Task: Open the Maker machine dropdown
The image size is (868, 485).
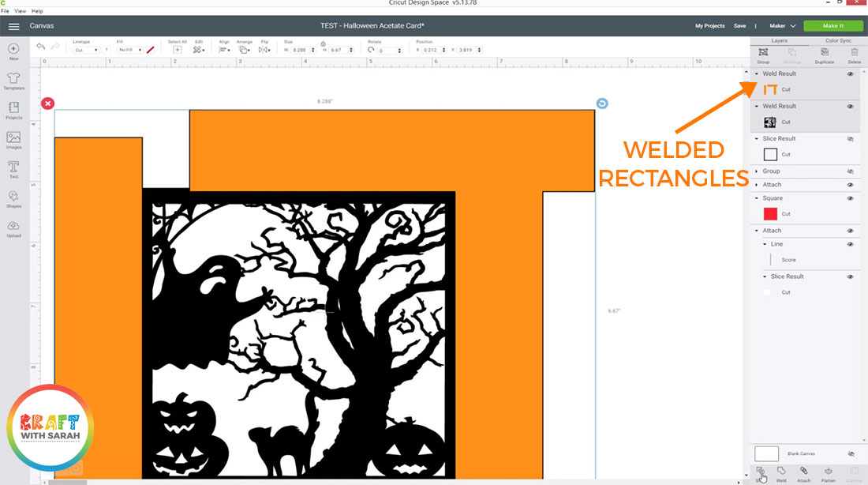Action: pyautogui.click(x=782, y=26)
